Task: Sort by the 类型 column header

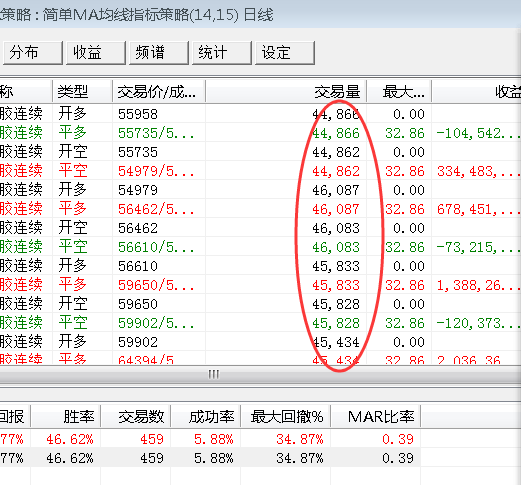Action: tap(82, 92)
